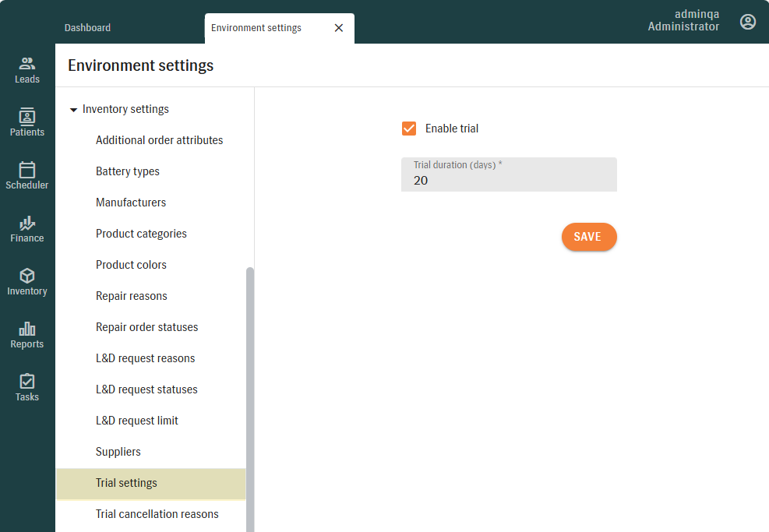Switch to the Dashboard tab
This screenshot has height=532, width=769.
(x=87, y=28)
